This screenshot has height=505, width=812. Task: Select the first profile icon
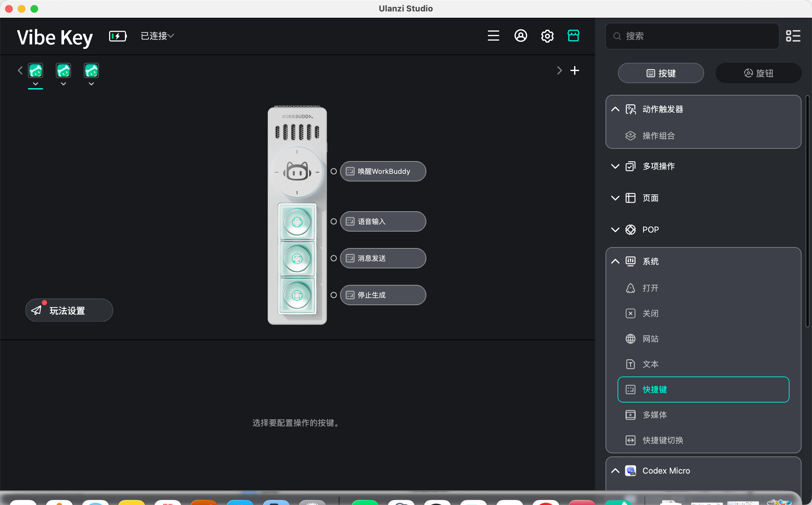[x=36, y=70]
